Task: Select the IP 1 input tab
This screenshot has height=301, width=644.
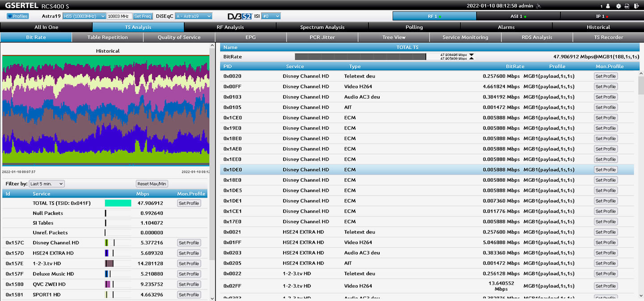Action: 602,16
